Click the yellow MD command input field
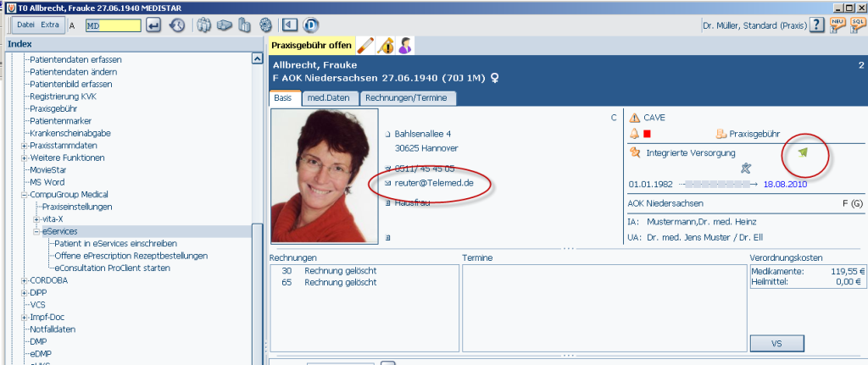This screenshot has height=365, width=868. [114, 25]
